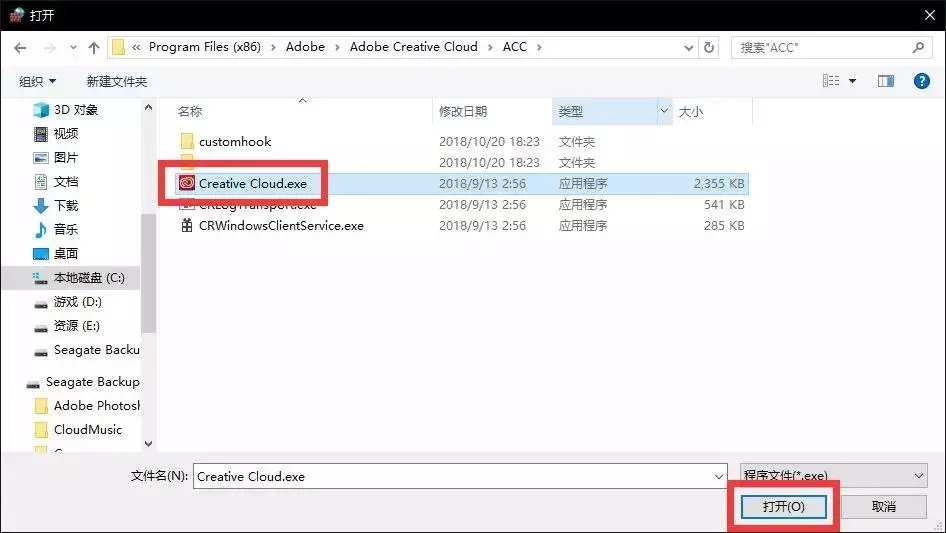Sort by 大小 column header
This screenshot has height=533, width=946.
pyautogui.click(x=690, y=112)
